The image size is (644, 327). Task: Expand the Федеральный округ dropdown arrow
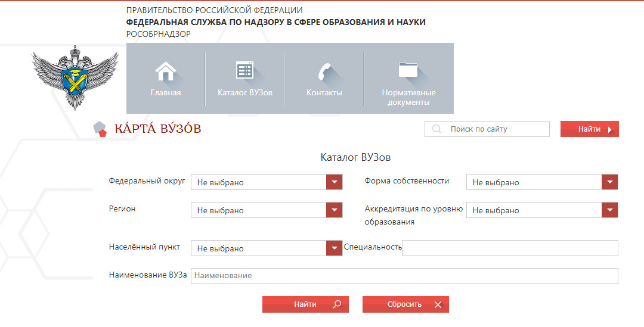coord(335,182)
